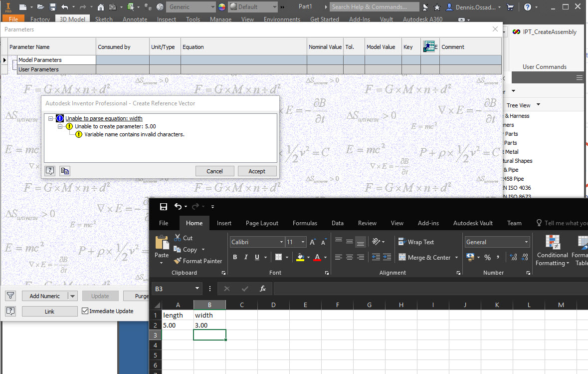This screenshot has width=588, height=374.
Task: Click the Appearance color wheel icon
Action: (x=222, y=7)
